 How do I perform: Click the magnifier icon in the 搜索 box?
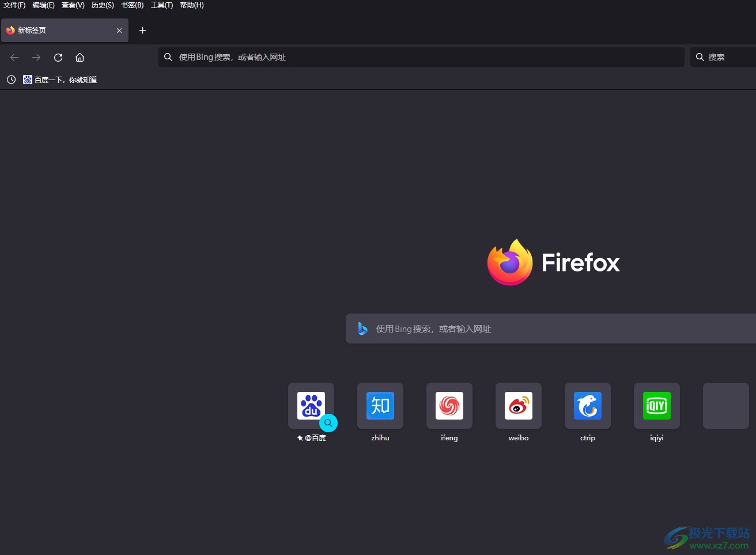700,57
